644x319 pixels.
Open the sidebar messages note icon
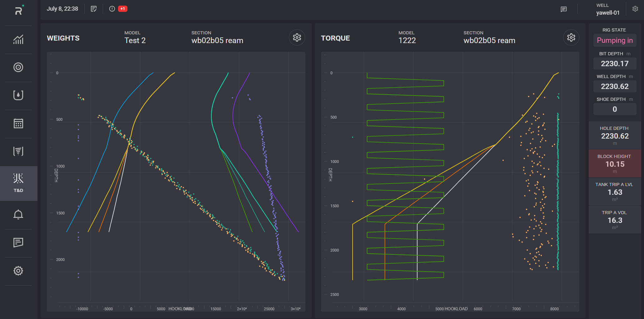click(18, 243)
